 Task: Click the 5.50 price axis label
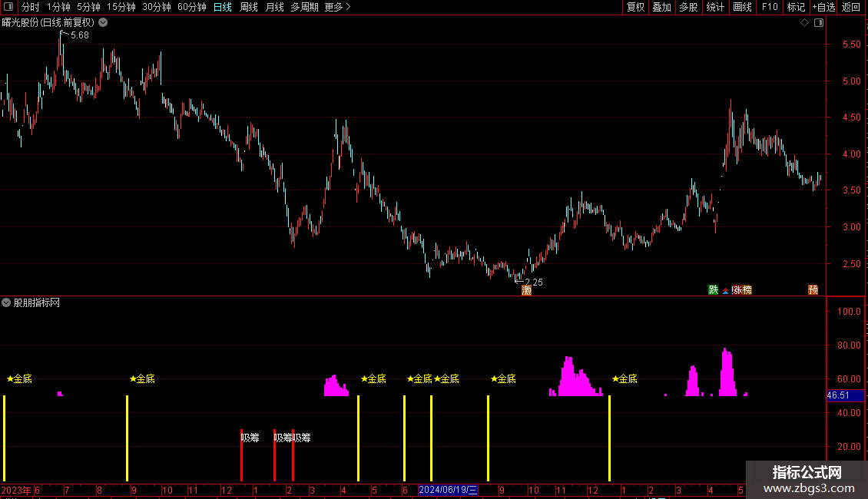click(851, 45)
